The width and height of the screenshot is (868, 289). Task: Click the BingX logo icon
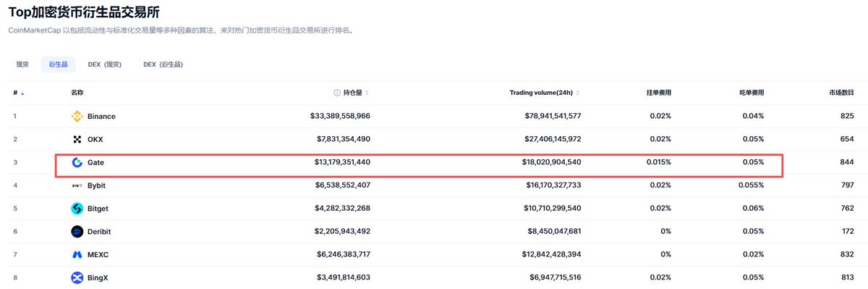(x=77, y=277)
